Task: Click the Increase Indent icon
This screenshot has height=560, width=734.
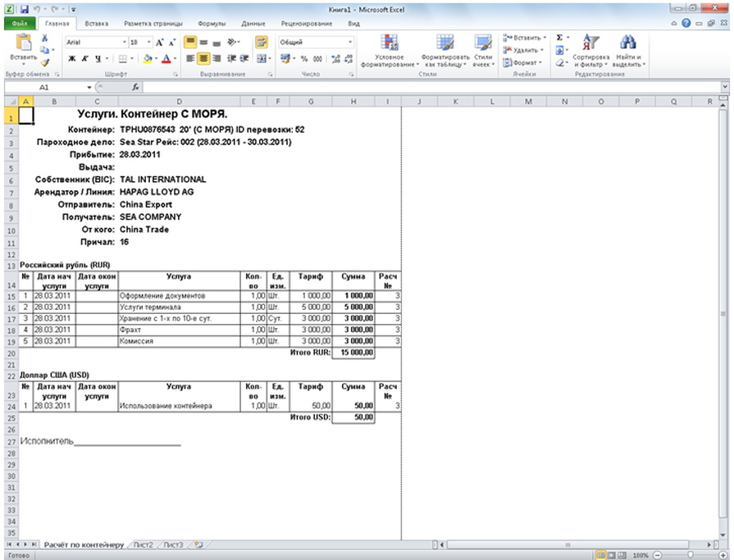Action: click(x=244, y=58)
